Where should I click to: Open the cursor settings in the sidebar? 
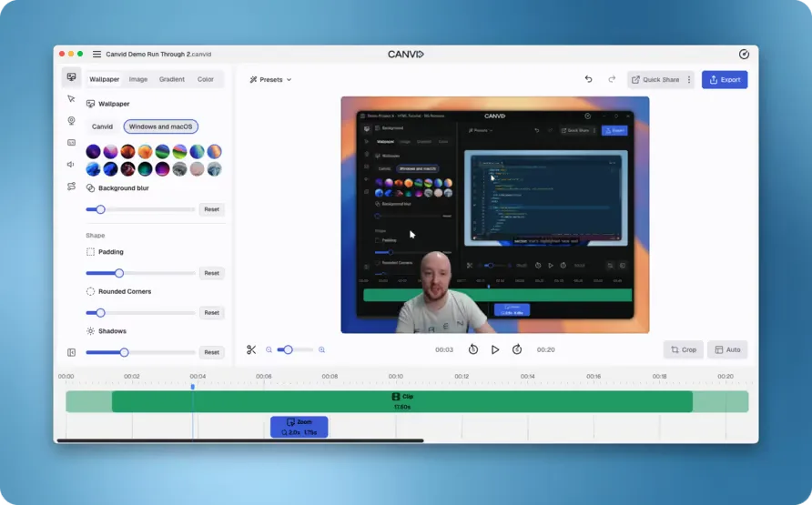coord(71,99)
